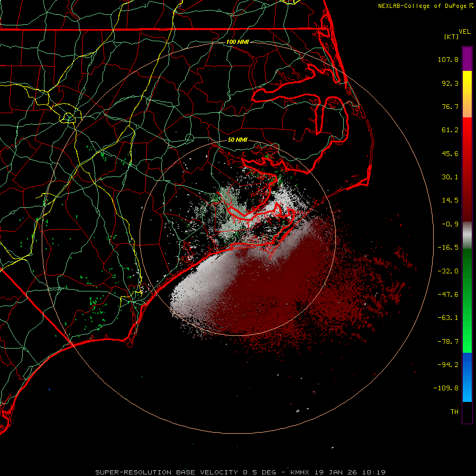Image resolution: width=476 pixels, height=476 pixels.
Task: Click the 61.2 velocity scale value
Action: 450,130
